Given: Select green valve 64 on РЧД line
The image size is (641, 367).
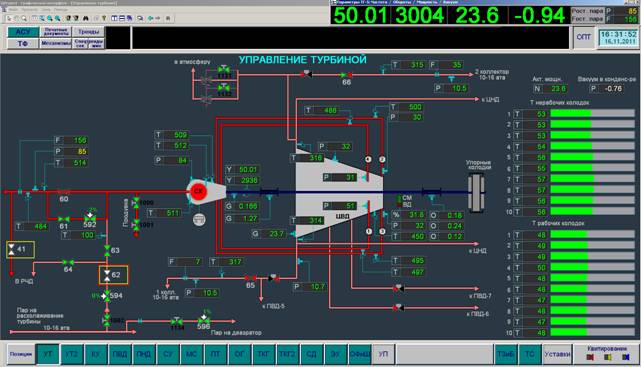Looking at the screenshot, I should pyautogui.click(x=68, y=262).
